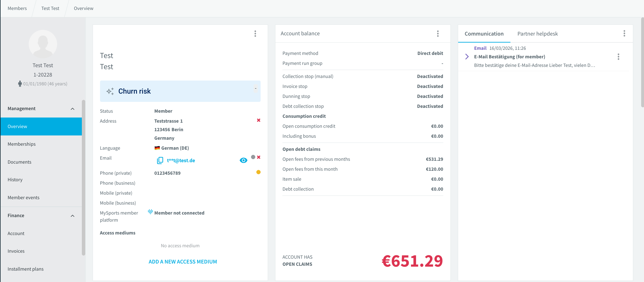Open the member card three-dot menu
Screen dimensions: 644x282
pyautogui.click(x=255, y=34)
